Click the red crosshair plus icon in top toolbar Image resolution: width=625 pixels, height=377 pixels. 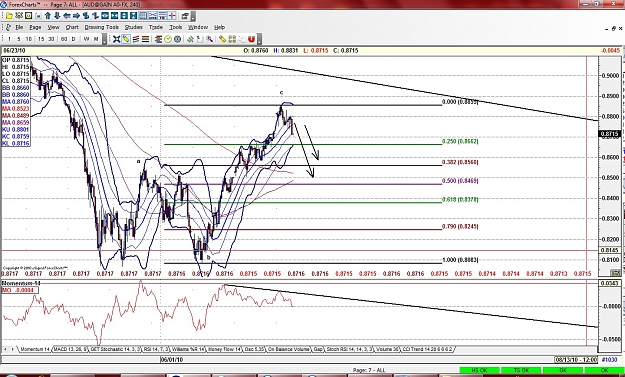tap(172, 16)
